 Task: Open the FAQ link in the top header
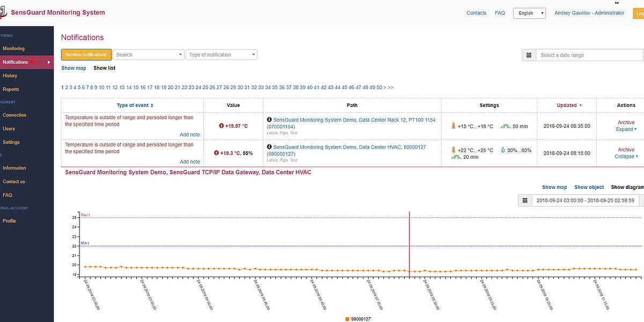[500, 13]
